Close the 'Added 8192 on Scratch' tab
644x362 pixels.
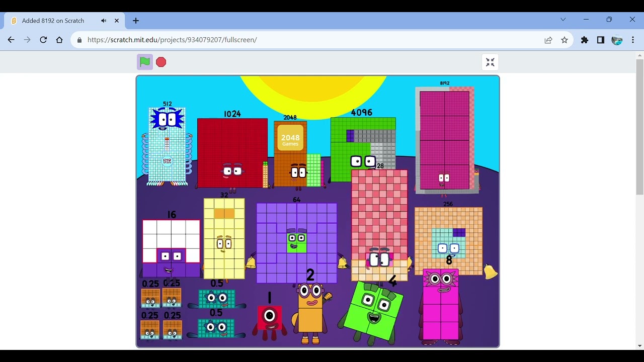point(117,21)
